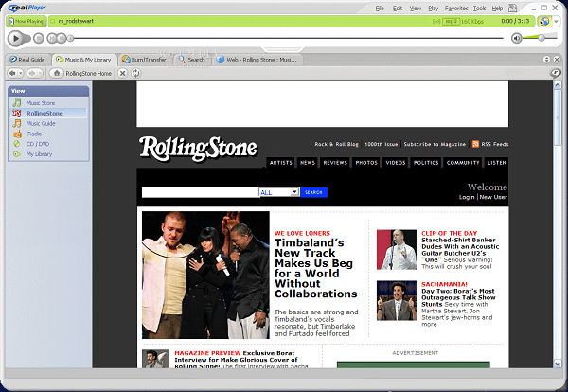Screen dimensions: 568x392
Task: Open the Now Playing panel
Action: (27, 22)
